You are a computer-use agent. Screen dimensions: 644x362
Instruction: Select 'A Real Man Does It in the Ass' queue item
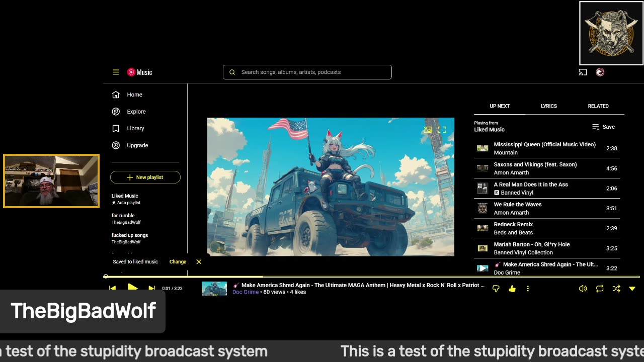547,189
